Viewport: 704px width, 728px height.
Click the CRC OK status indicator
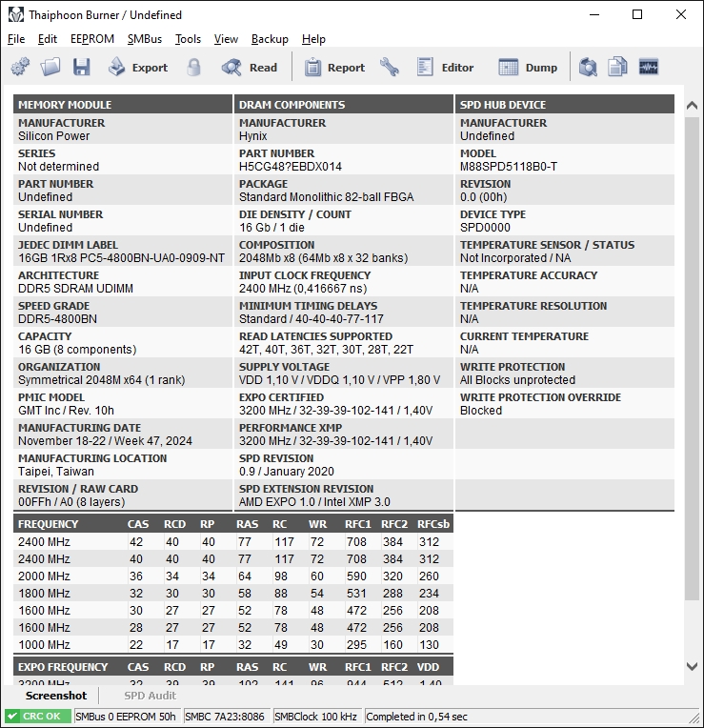tap(38, 717)
